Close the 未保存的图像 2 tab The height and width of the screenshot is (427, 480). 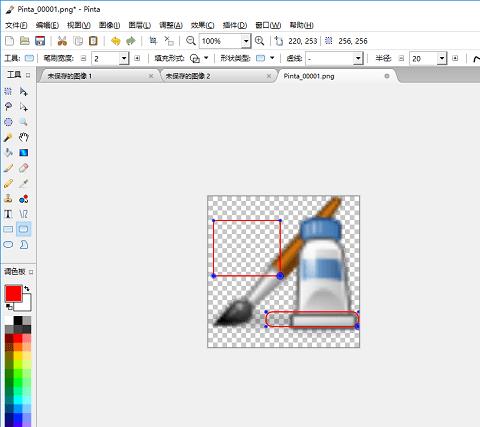click(x=269, y=76)
